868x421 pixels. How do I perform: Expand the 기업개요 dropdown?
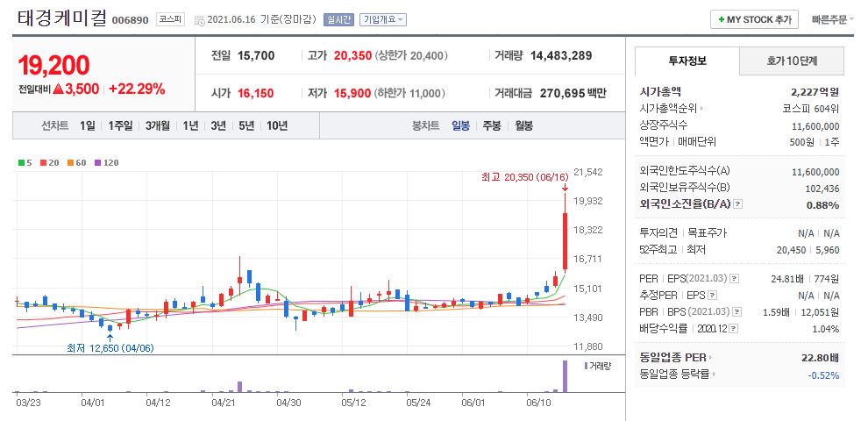383,19
